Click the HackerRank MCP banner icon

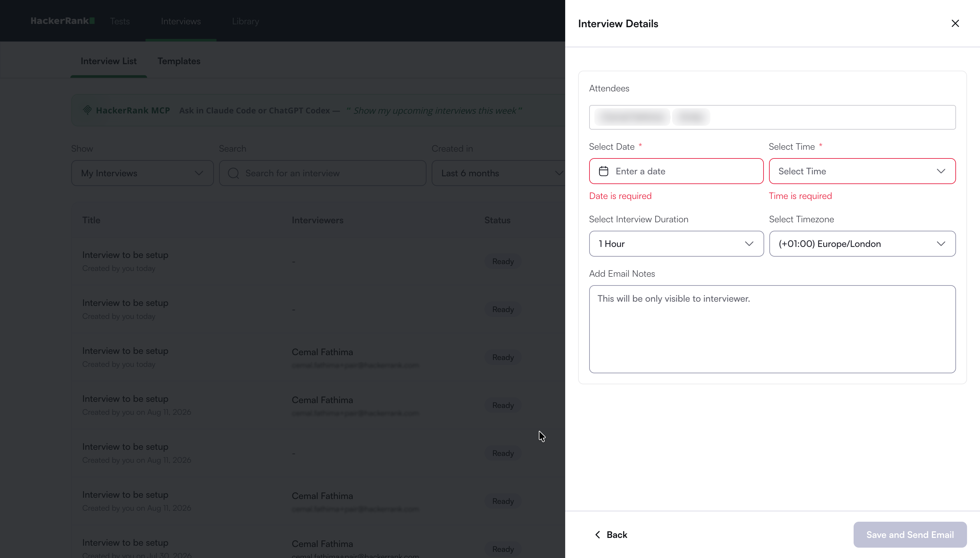click(87, 110)
